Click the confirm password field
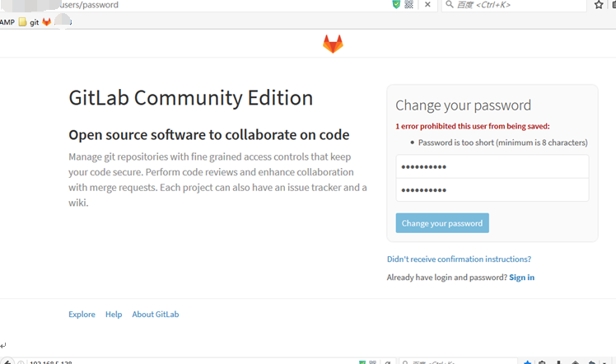Image resolution: width=616 pixels, height=364 pixels. pyautogui.click(x=492, y=190)
